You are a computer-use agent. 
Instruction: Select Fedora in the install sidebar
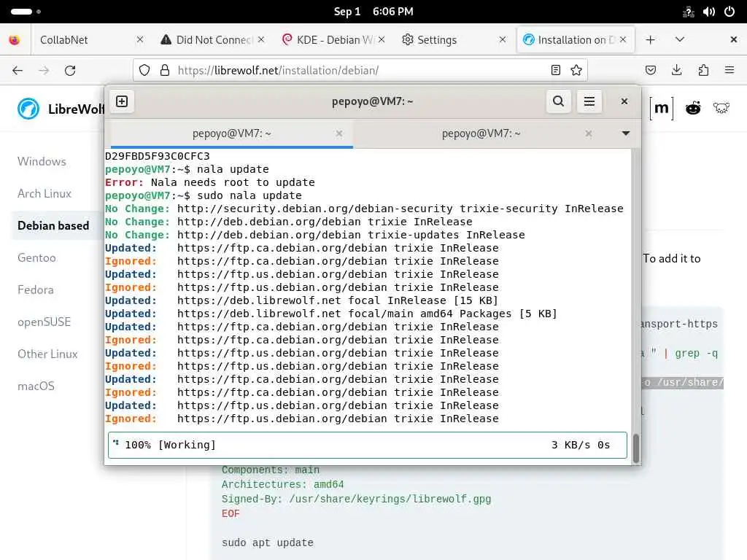(x=36, y=290)
